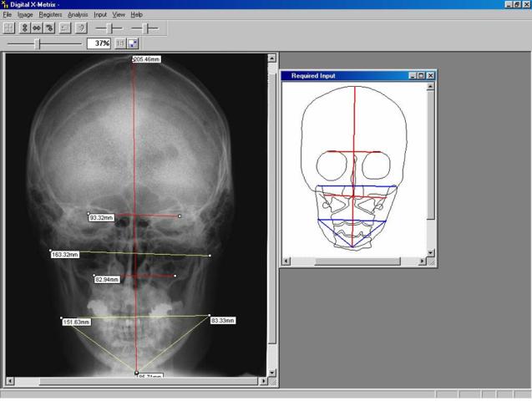Click the greyed help question mark icon
This screenshot has width=532, height=401.
81,28
